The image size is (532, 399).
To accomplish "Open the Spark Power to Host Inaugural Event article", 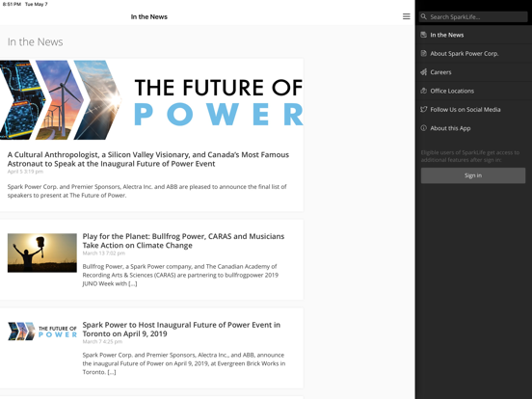I will (x=181, y=329).
